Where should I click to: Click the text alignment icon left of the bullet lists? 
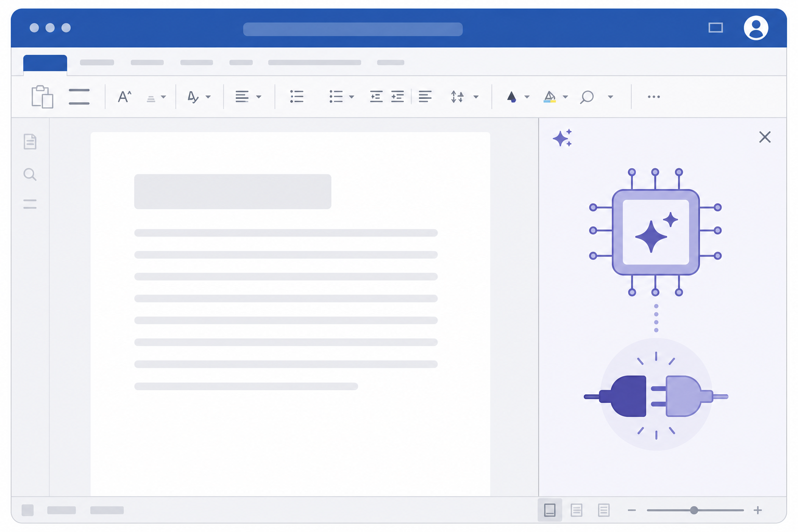[242, 97]
